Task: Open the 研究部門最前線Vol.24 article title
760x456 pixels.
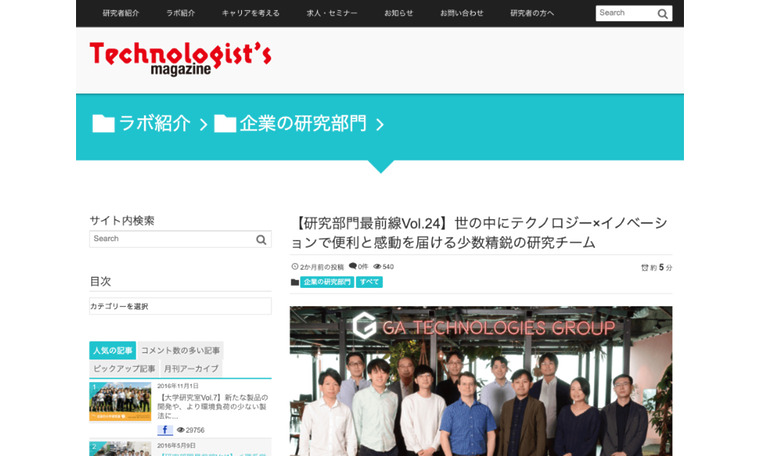Action: (480, 233)
